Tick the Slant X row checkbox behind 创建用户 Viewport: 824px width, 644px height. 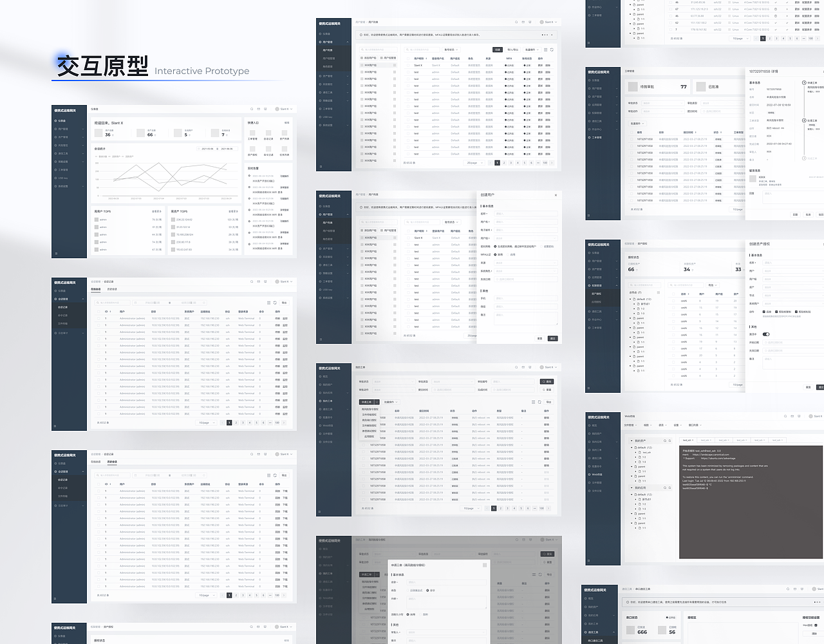[408, 238]
